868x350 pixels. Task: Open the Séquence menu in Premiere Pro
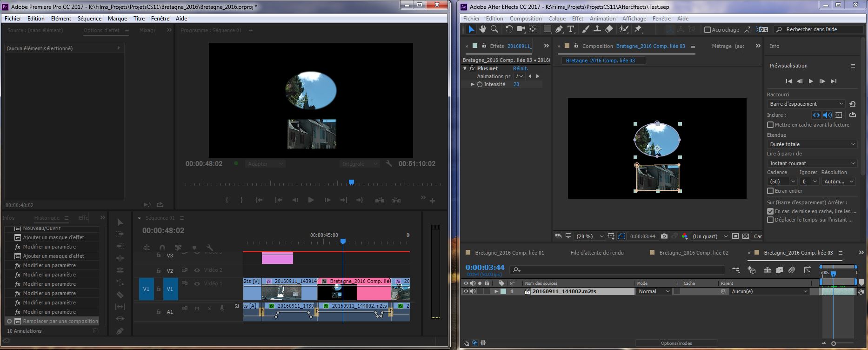[89, 19]
